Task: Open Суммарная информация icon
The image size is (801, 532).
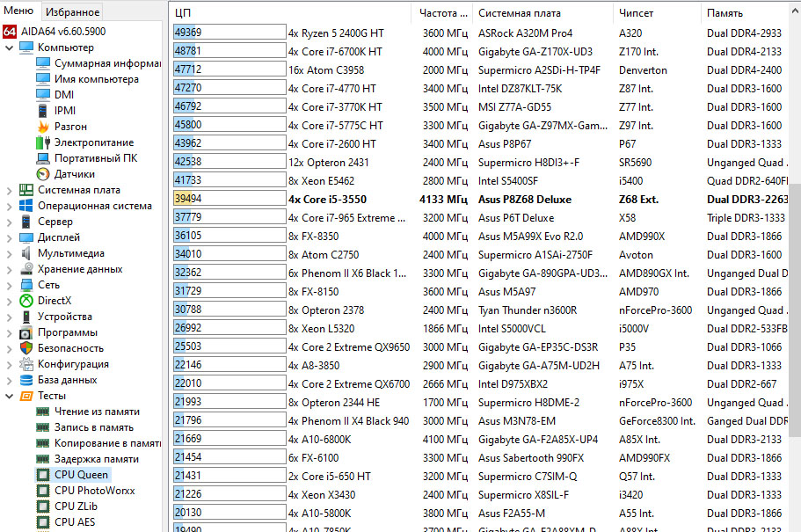Action: pyautogui.click(x=43, y=63)
